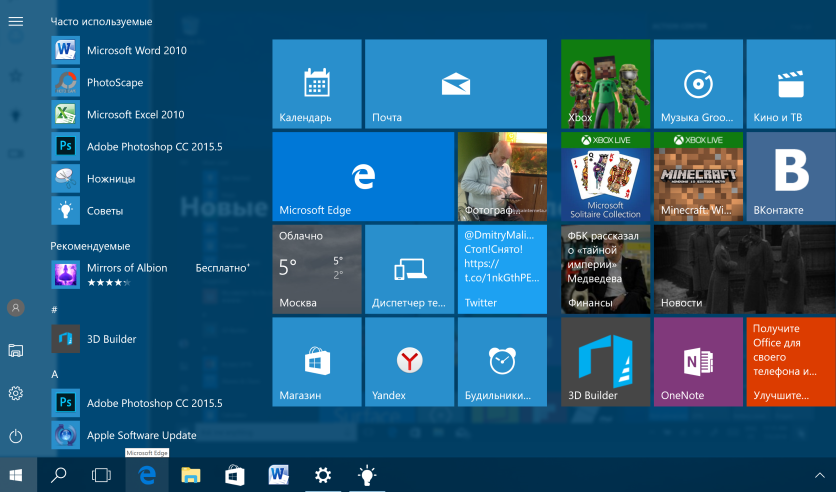Launch Microsoft Edge from the taskbar

(x=147, y=474)
